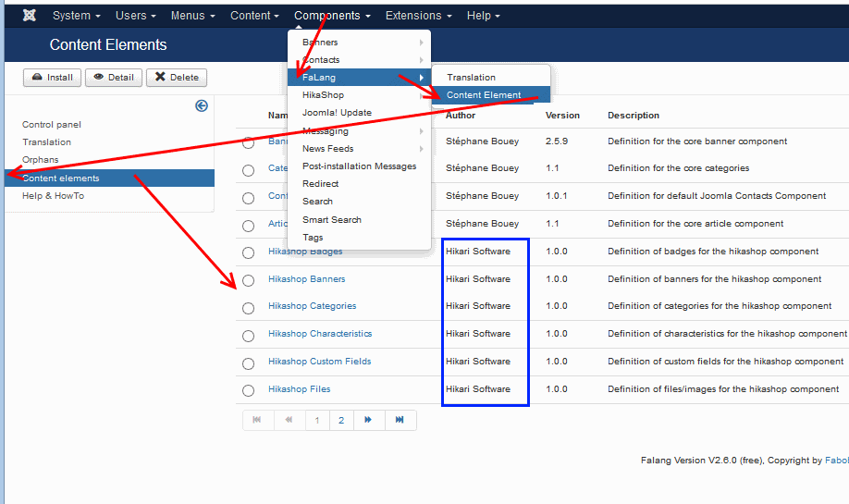Viewport: 849px width, 504px height.
Task: Choose HikaShop in Components menu
Action: (x=359, y=94)
